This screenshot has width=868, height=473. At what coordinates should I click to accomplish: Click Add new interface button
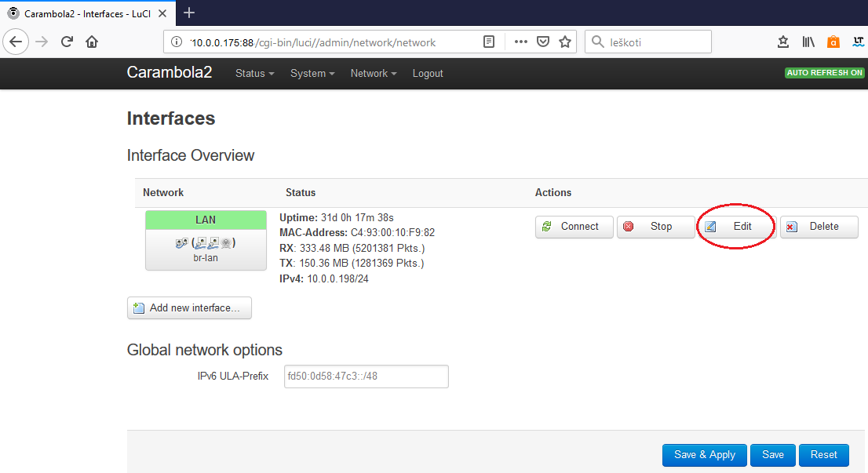[189, 308]
